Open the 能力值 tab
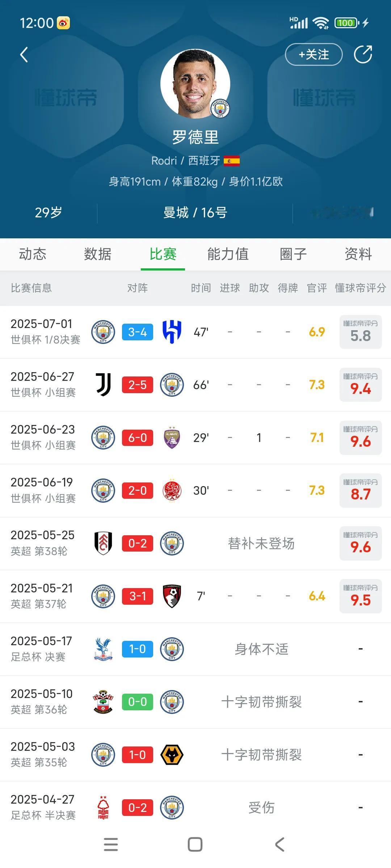 point(228,254)
